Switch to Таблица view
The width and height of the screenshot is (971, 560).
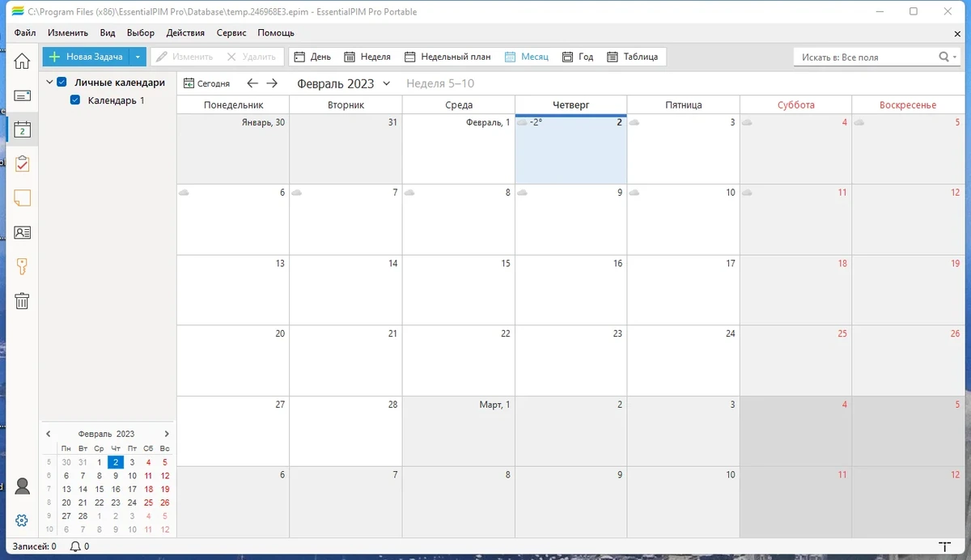click(633, 57)
